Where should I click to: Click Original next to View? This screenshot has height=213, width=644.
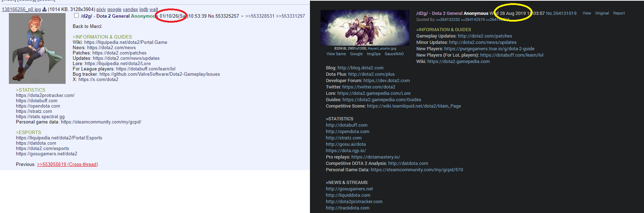(x=602, y=13)
